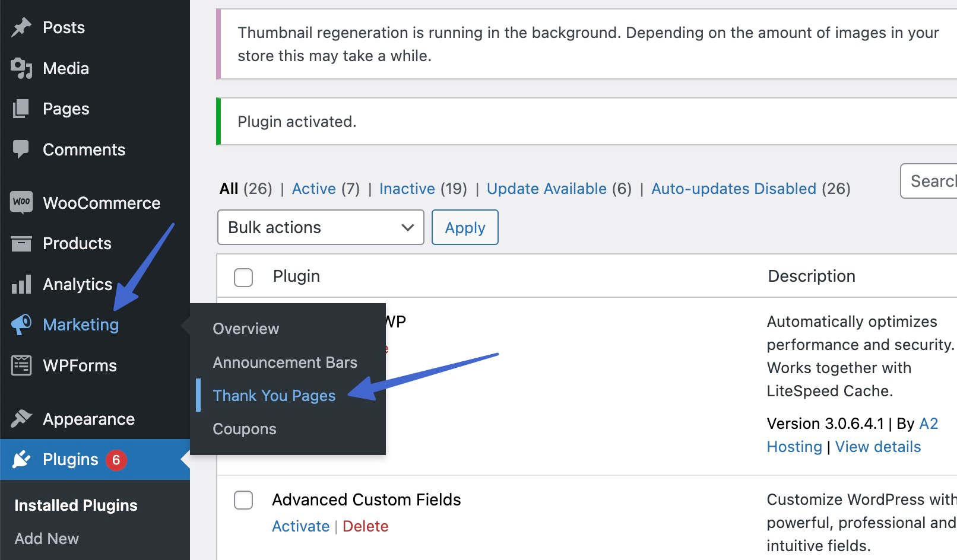Select the Comments speech bubble icon
The height and width of the screenshot is (560, 957).
click(x=21, y=149)
